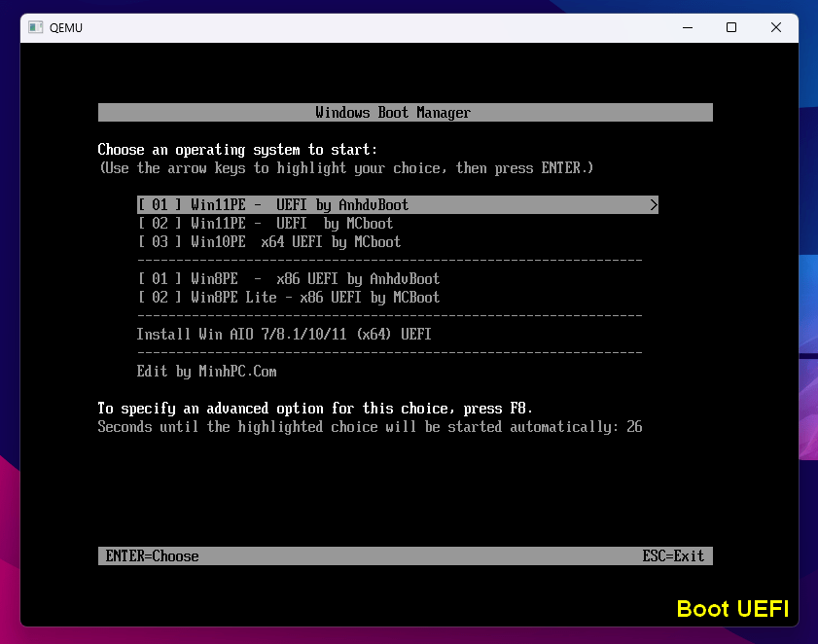Image resolution: width=818 pixels, height=644 pixels.
Task: Click the arrow on the highlighted boot entry
Action: (654, 204)
